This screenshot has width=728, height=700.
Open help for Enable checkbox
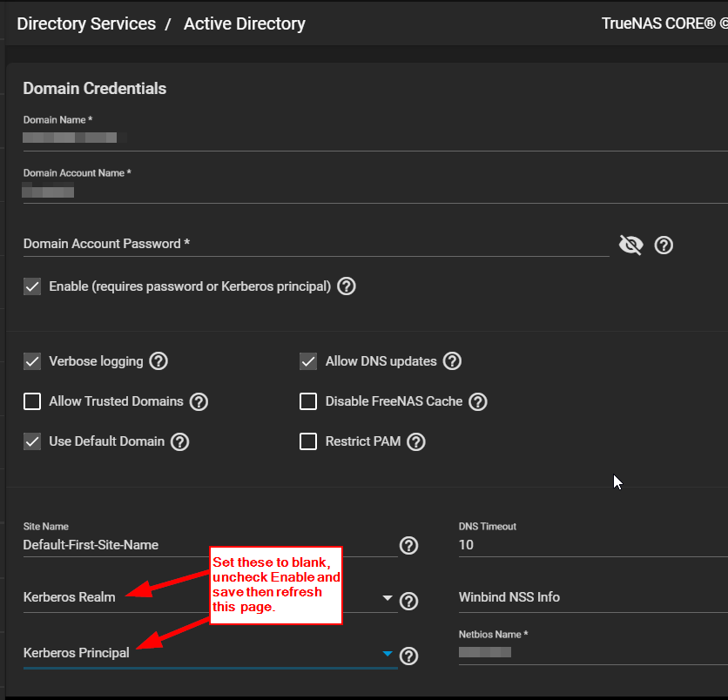347,286
